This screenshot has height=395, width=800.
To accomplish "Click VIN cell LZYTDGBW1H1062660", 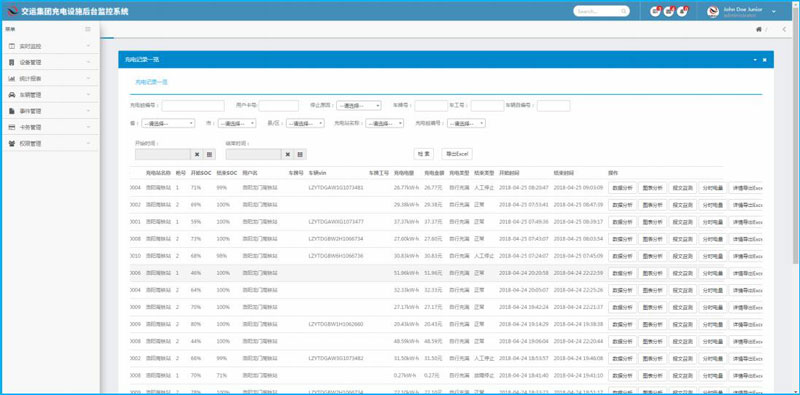I will click(336, 324).
